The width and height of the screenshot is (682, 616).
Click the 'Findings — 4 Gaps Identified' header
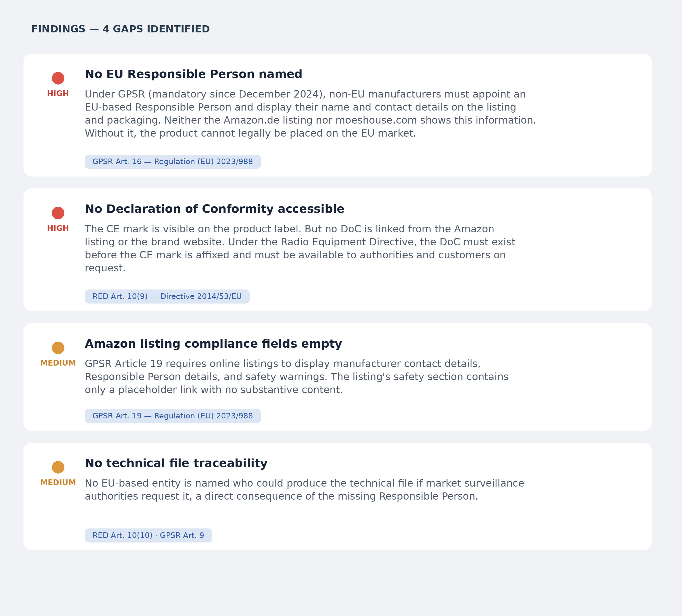tap(120, 29)
